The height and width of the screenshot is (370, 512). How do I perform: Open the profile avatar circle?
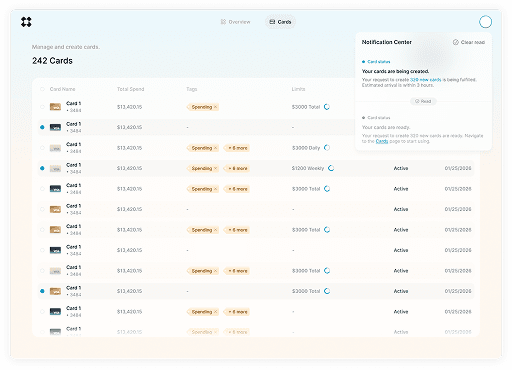click(x=485, y=22)
